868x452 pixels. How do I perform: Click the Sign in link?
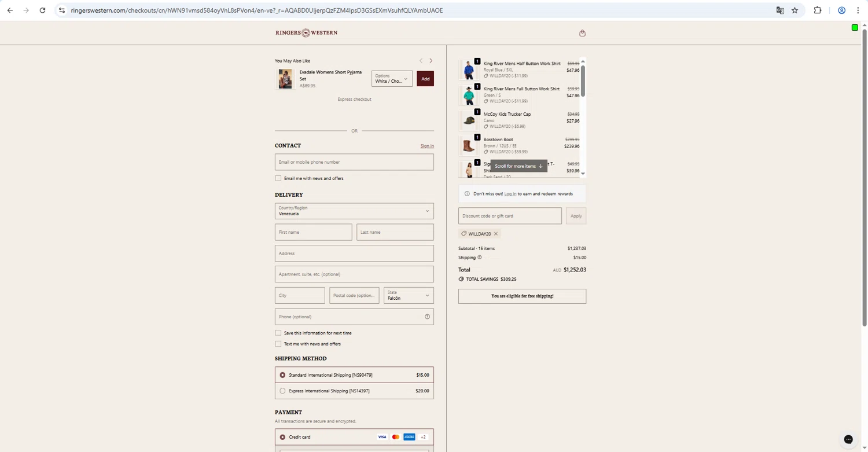(427, 146)
